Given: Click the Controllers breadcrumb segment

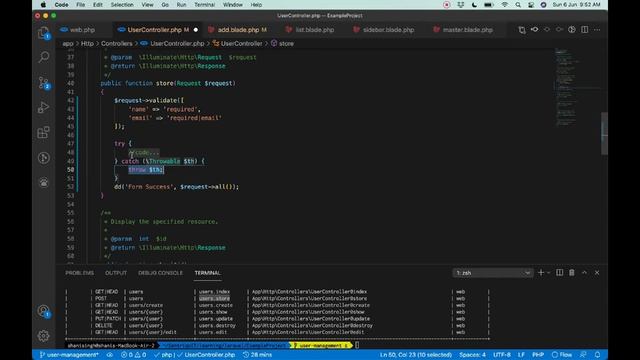Looking at the screenshot, I should tap(116, 43).
